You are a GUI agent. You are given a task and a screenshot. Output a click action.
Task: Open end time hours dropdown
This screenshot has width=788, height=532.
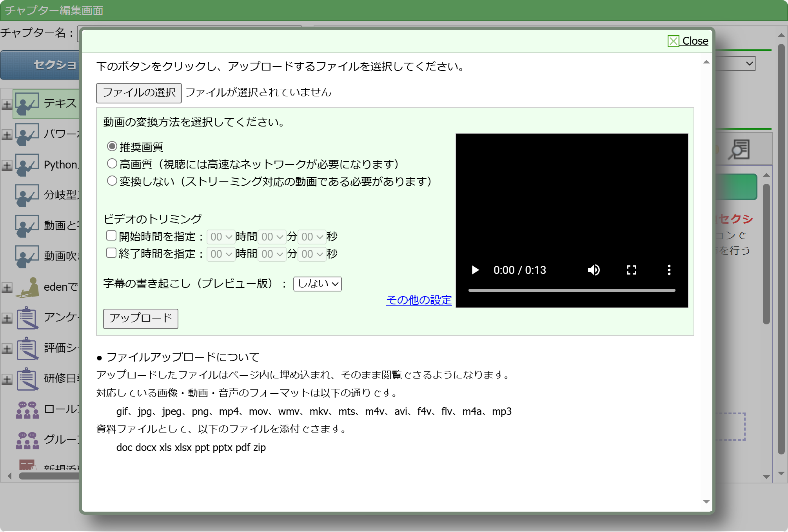(x=221, y=254)
